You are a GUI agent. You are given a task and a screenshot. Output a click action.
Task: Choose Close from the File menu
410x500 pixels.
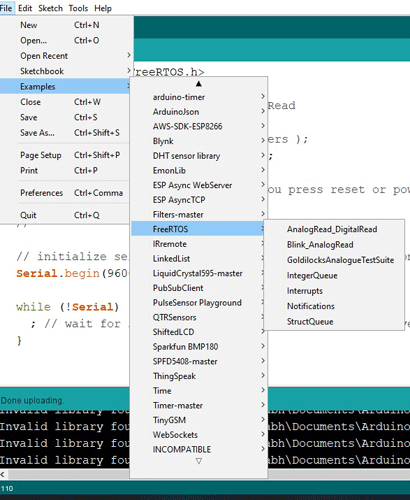tap(65, 102)
